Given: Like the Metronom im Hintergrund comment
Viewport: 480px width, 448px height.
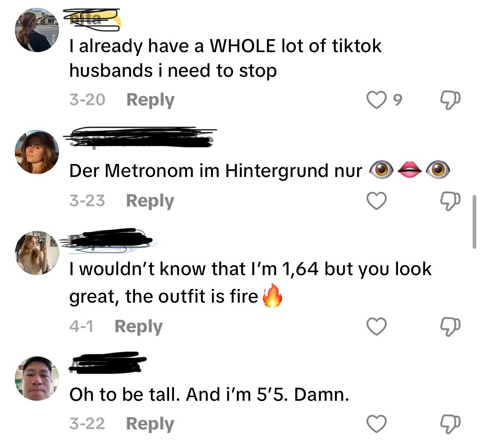Looking at the screenshot, I should pyautogui.click(x=376, y=201).
